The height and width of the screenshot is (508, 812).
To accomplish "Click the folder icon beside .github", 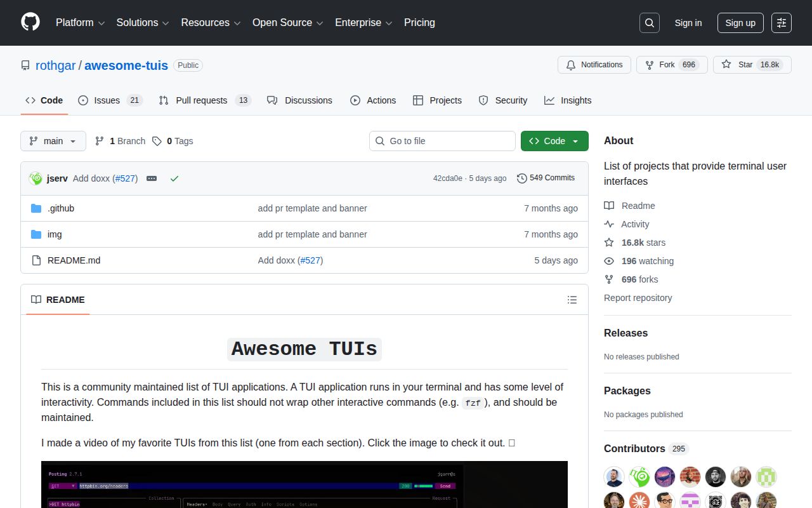I will point(36,208).
